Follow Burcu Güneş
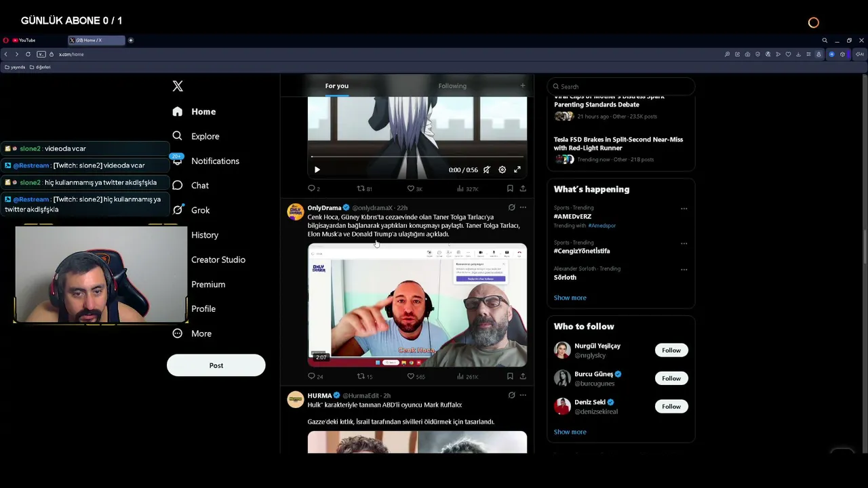The height and width of the screenshot is (488, 868). click(671, 378)
